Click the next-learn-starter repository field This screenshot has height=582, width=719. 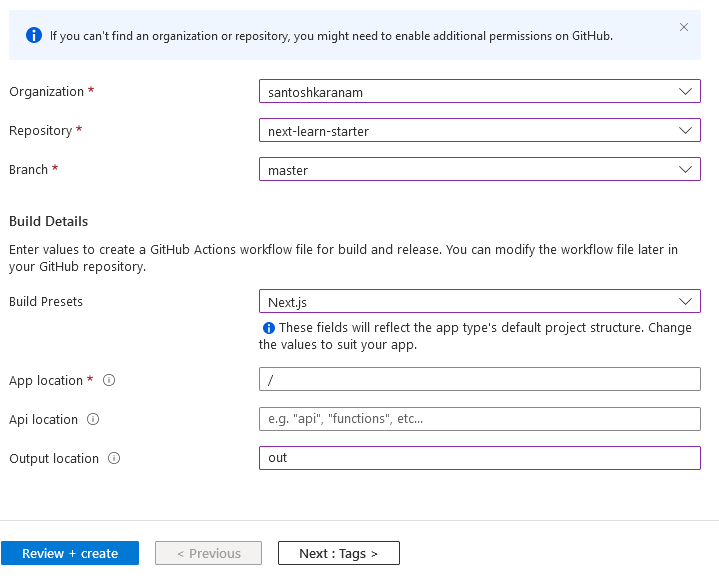pyautogui.click(x=460, y=131)
